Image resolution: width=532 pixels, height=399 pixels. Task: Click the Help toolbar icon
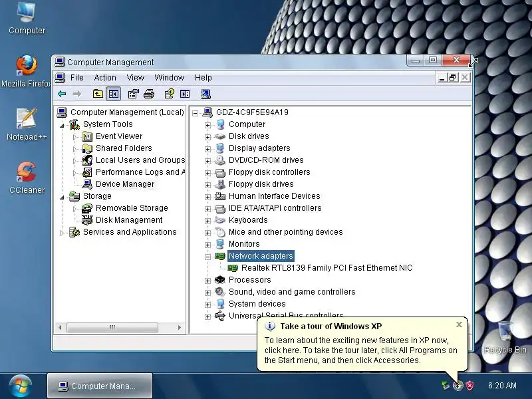170,94
